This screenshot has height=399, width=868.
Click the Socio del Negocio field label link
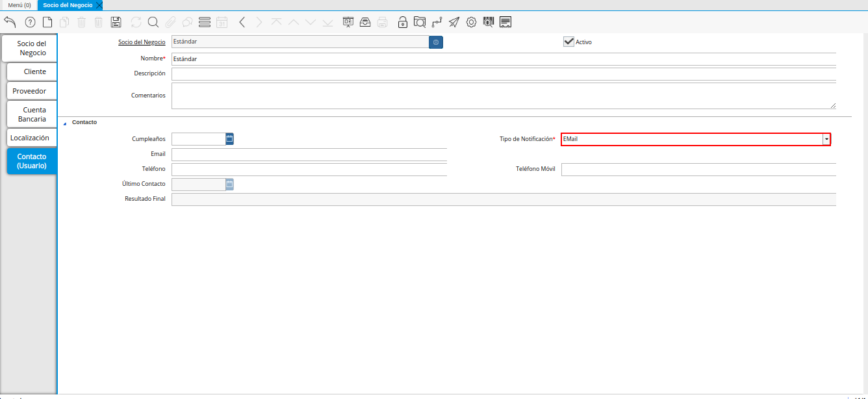tap(142, 42)
